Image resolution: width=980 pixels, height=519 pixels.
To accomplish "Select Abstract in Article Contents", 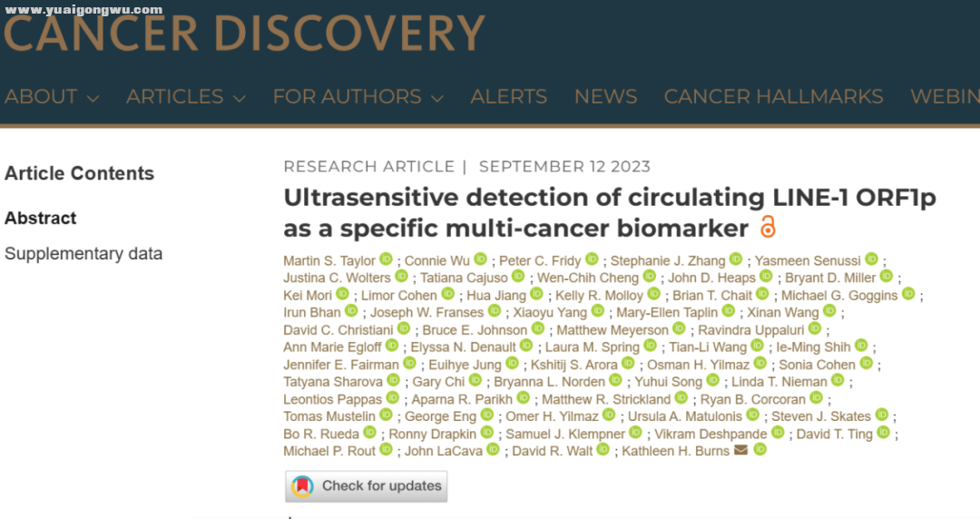I will [x=41, y=219].
